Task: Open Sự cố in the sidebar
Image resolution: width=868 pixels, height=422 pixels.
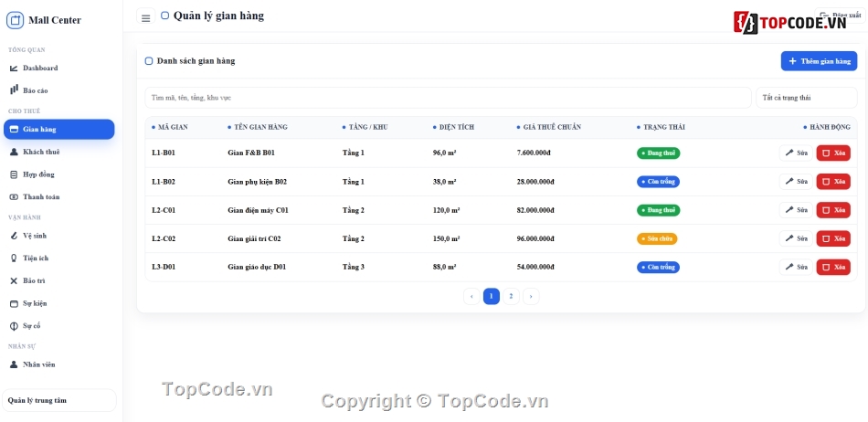Action: click(x=58, y=326)
